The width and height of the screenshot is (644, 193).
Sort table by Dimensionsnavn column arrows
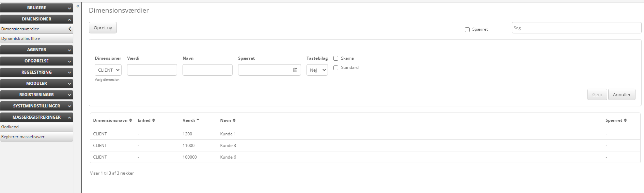tap(130, 120)
